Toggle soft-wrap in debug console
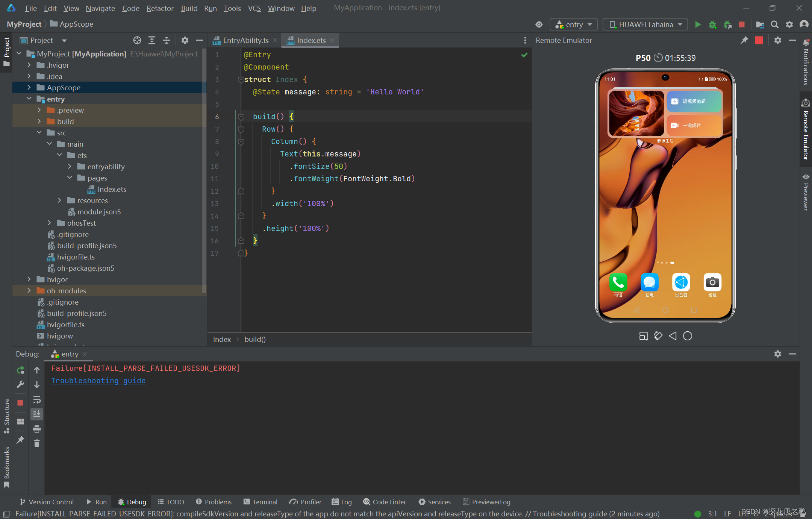 coord(36,399)
